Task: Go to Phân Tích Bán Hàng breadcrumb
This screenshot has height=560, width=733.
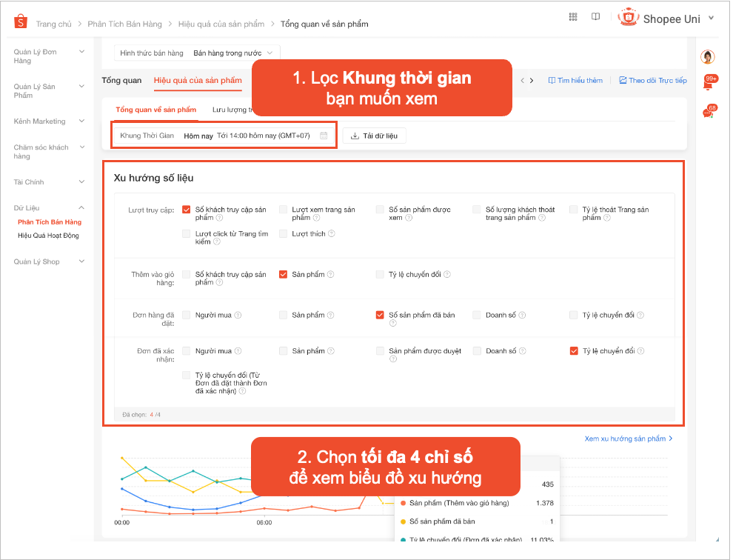Action: point(125,24)
